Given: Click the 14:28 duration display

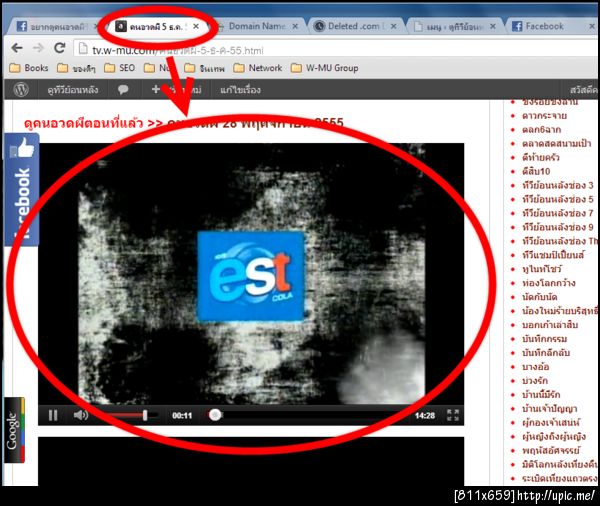Looking at the screenshot, I should pos(425,415).
